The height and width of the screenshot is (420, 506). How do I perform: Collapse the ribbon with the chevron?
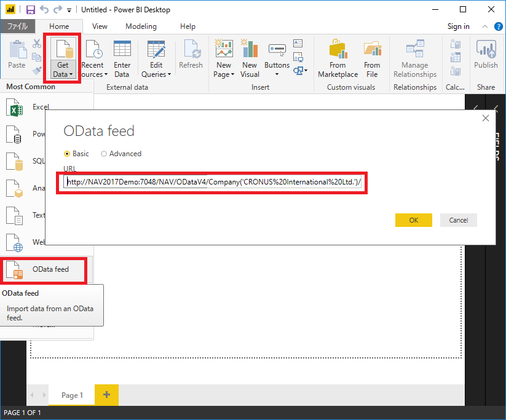pos(484,26)
